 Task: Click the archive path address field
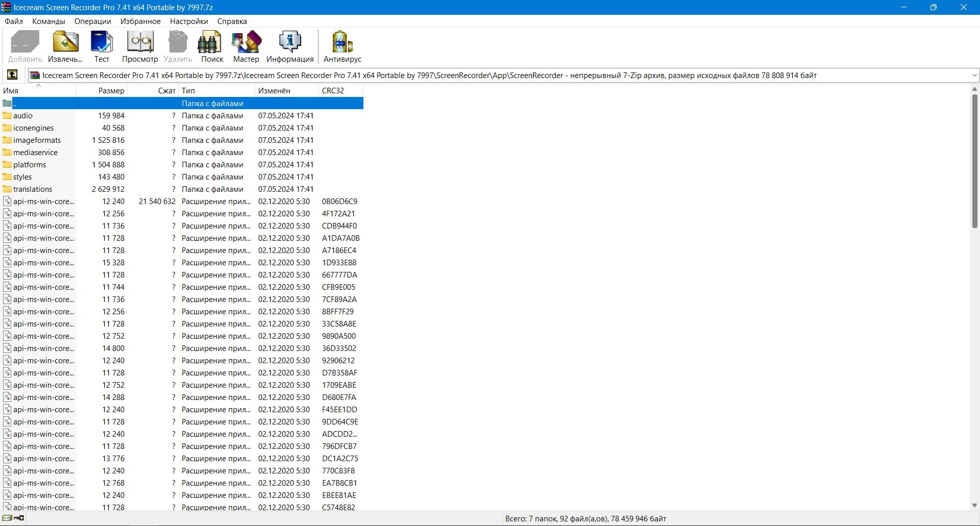coord(499,76)
